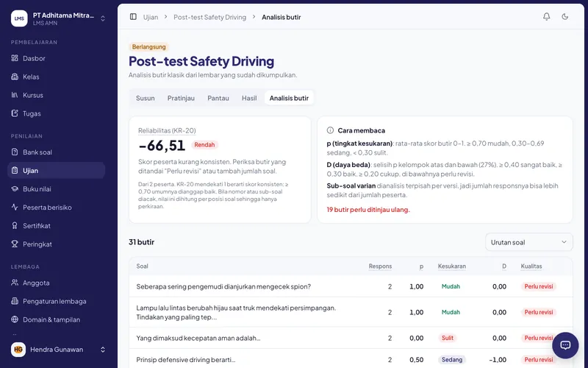Select the Analisis butir tab
The width and height of the screenshot is (588, 368).
[289, 98]
